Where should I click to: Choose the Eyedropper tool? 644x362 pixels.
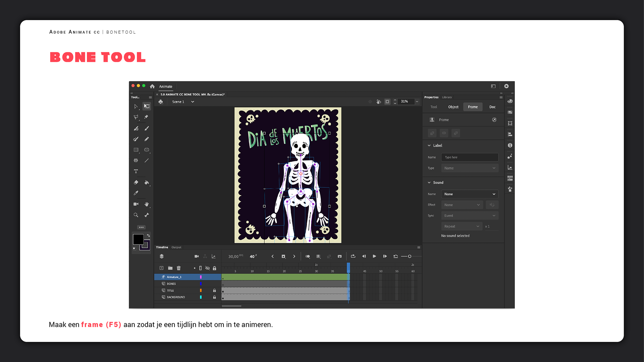click(136, 193)
